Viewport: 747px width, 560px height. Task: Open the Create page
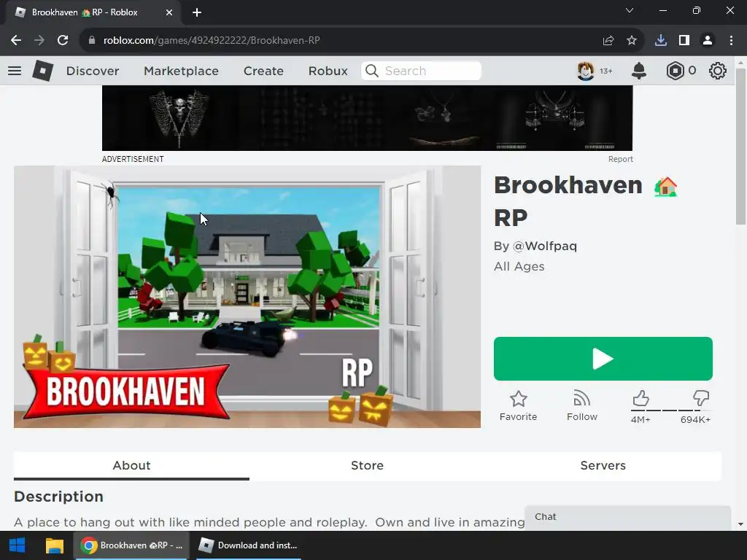(263, 71)
